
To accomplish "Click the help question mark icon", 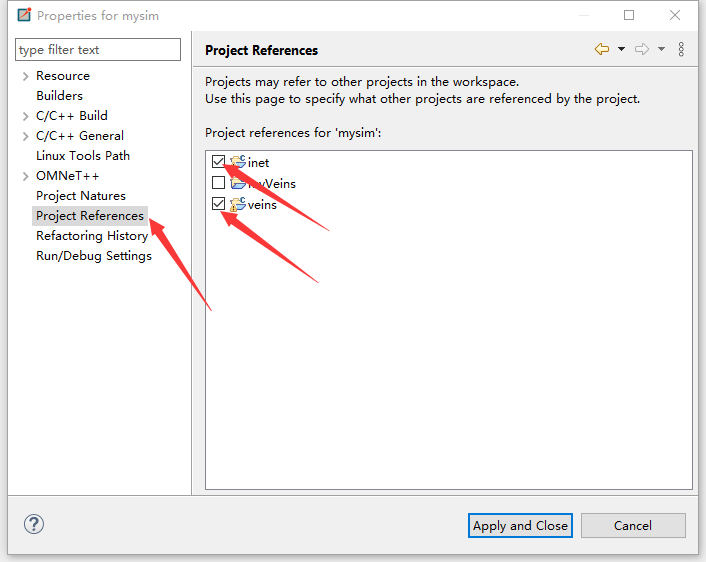I will point(34,524).
